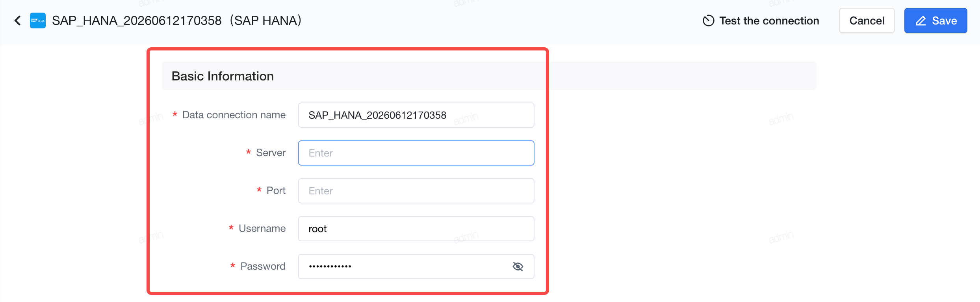Click the Server field label

(271, 153)
